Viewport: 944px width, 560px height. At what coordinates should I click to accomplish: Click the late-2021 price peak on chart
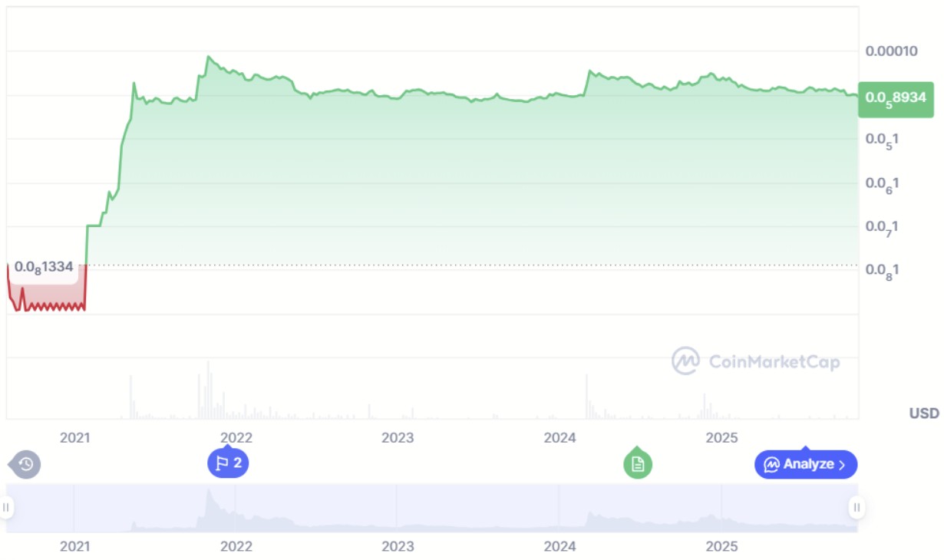tap(208, 57)
